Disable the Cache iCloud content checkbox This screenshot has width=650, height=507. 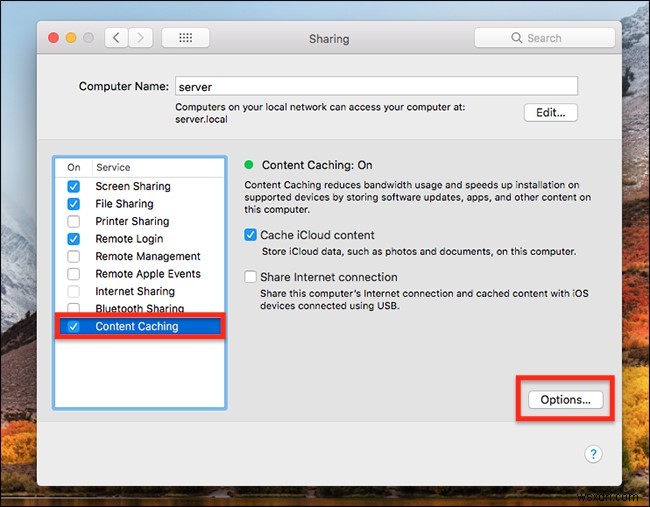[x=250, y=235]
